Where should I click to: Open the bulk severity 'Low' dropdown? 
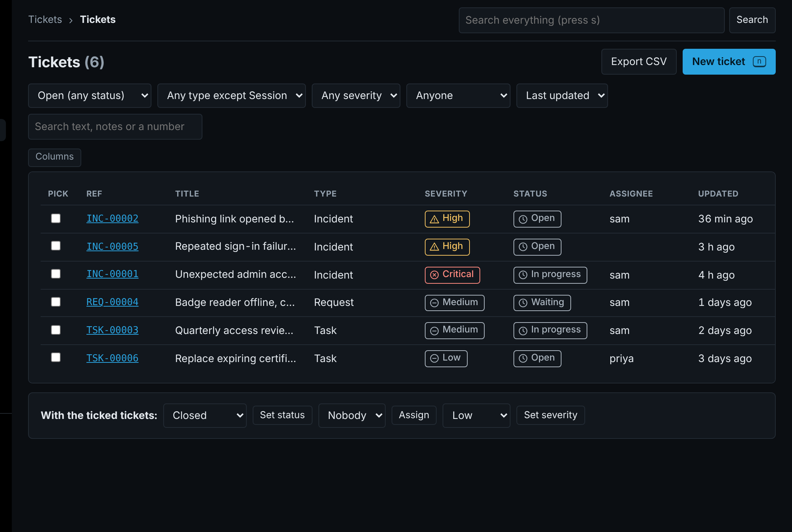click(x=476, y=416)
